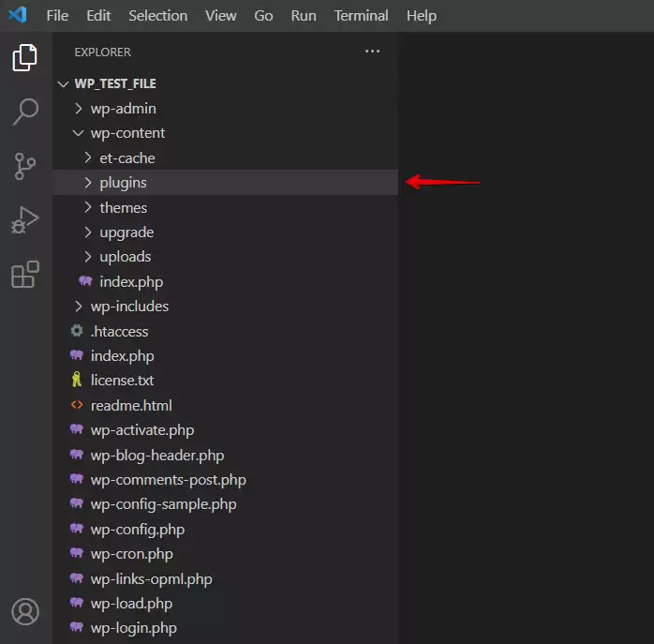654x644 pixels.
Task: Select the themes folder
Action: click(x=123, y=207)
